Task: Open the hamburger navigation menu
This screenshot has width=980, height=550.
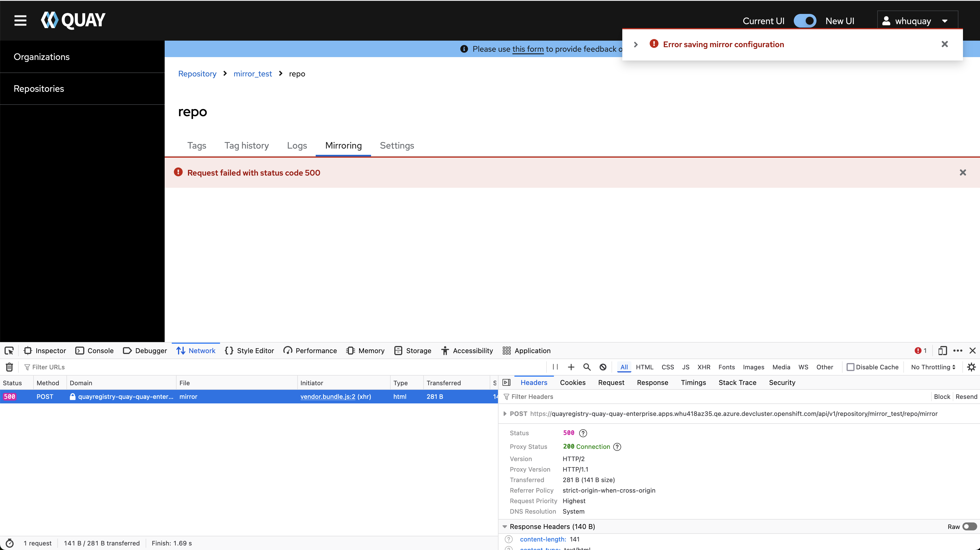Action: point(20,20)
